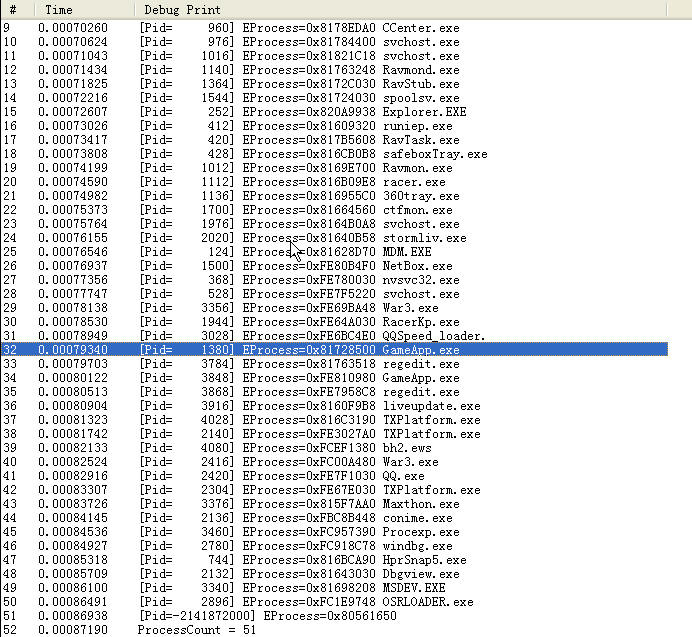Select the CCenter.exe row, Pid 960
This screenshot has height=637, width=692.
[x=335, y=28]
